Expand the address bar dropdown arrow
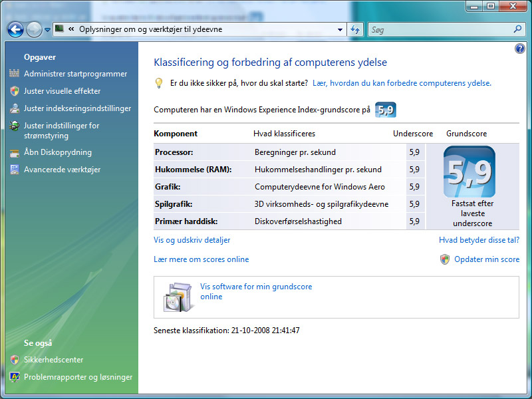532x399 pixels. click(340, 30)
